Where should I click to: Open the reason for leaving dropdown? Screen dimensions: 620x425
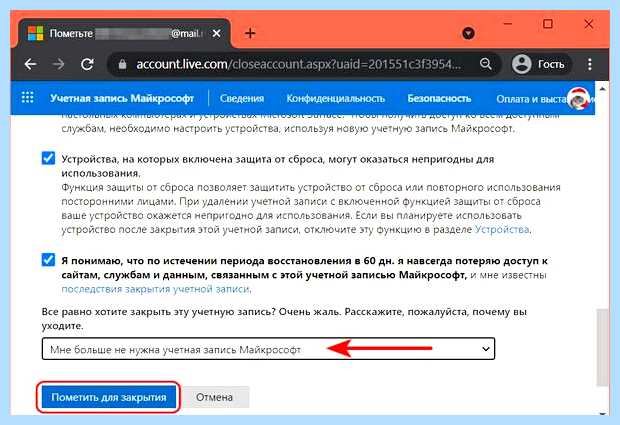click(268, 349)
